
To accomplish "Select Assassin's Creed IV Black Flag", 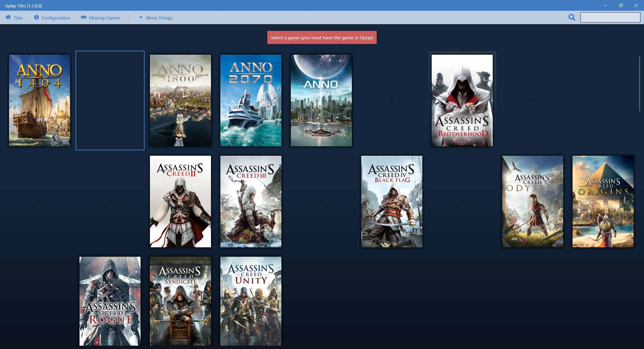I will [392, 201].
